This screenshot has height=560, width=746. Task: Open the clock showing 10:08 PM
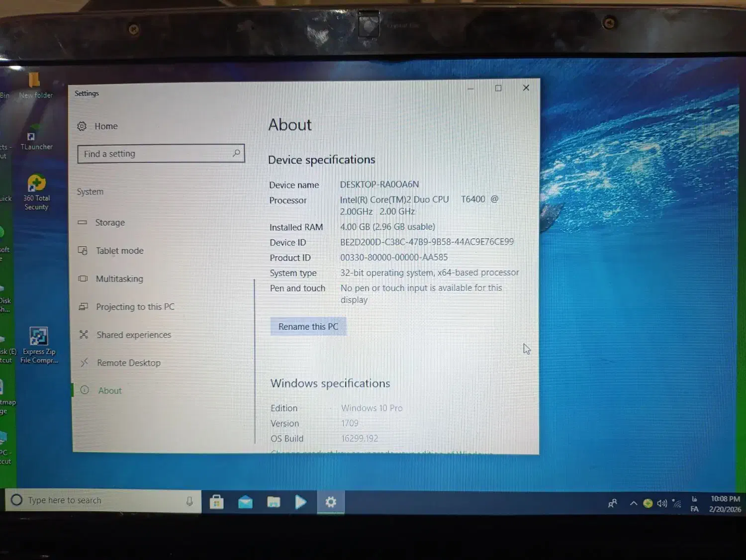click(x=725, y=504)
